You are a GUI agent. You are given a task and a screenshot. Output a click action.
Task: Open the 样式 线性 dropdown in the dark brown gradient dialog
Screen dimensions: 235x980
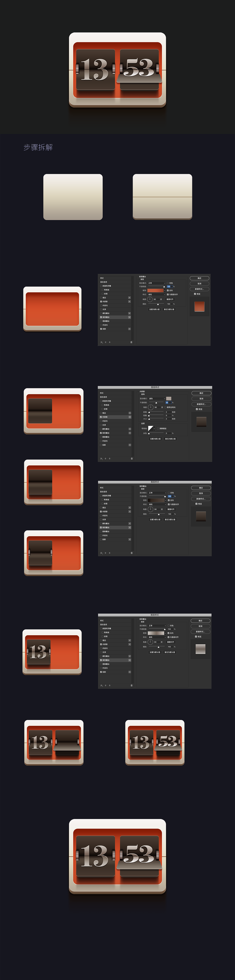(x=157, y=504)
